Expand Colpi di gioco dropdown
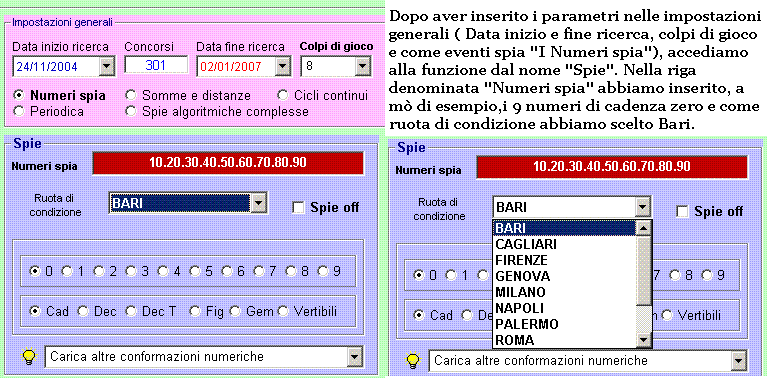Image resolution: width=774 pixels, height=378 pixels. [x=362, y=66]
